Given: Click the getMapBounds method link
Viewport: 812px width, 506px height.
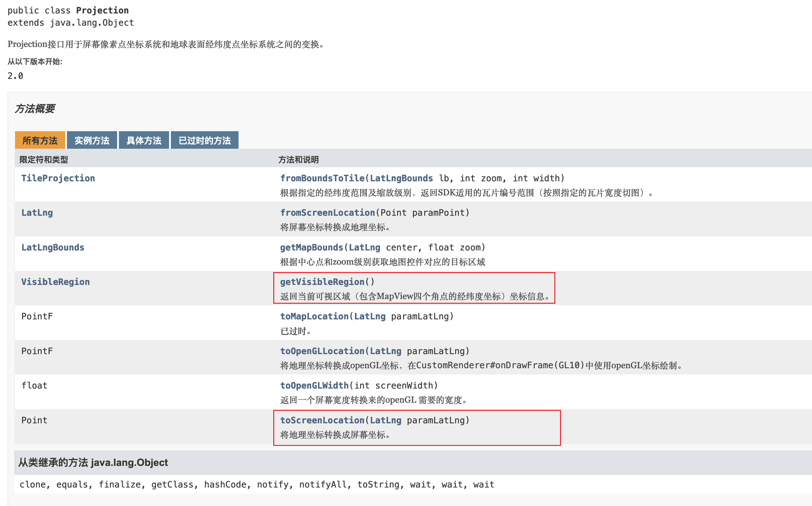Looking at the screenshot, I should pyautogui.click(x=311, y=247).
